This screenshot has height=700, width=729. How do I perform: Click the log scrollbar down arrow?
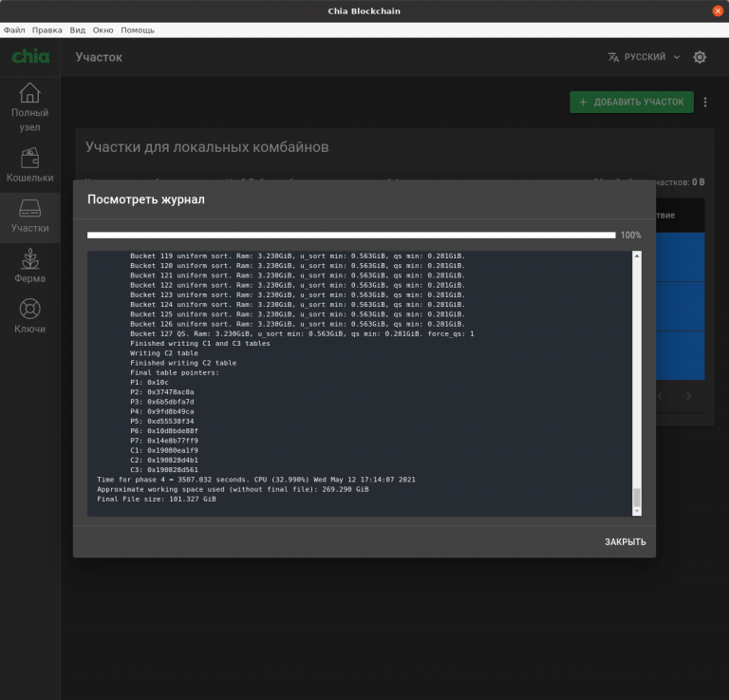click(x=637, y=511)
